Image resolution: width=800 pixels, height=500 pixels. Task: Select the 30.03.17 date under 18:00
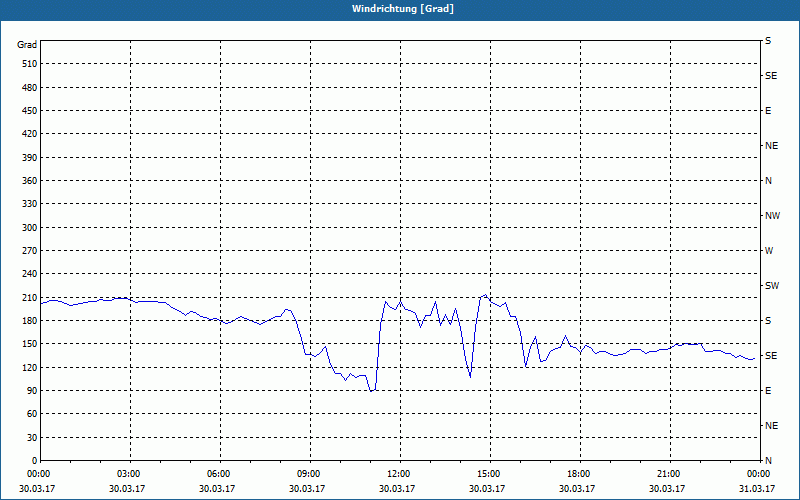[x=577, y=489]
